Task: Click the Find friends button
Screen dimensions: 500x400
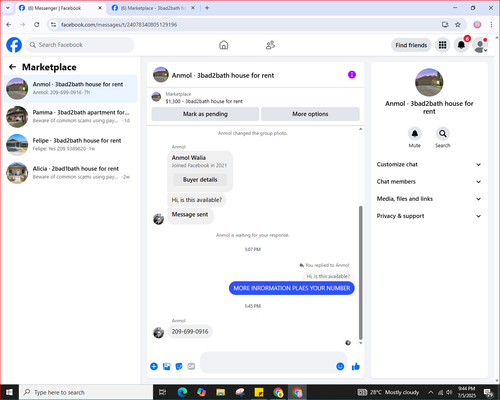Action: click(411, 45)
